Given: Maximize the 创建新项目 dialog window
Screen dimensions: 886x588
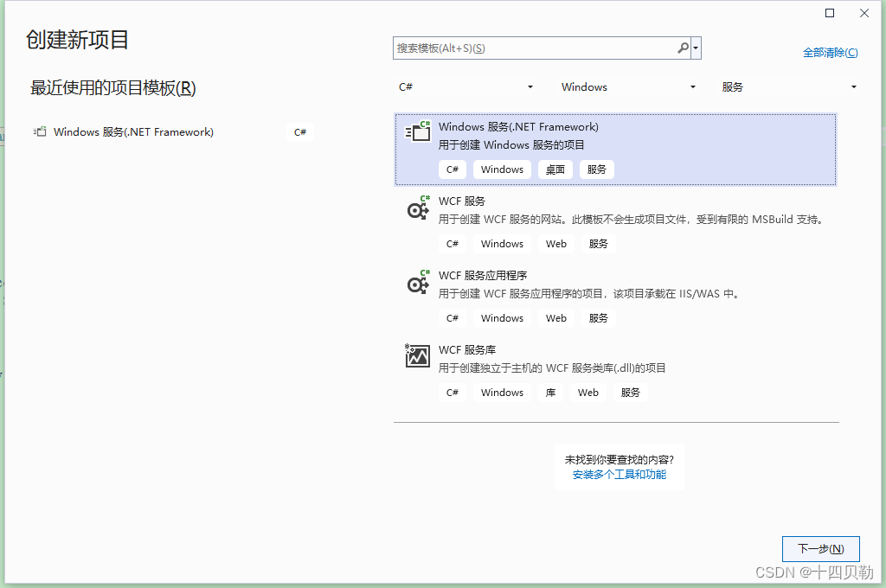Looking at the screenshot, I should 830,13.
